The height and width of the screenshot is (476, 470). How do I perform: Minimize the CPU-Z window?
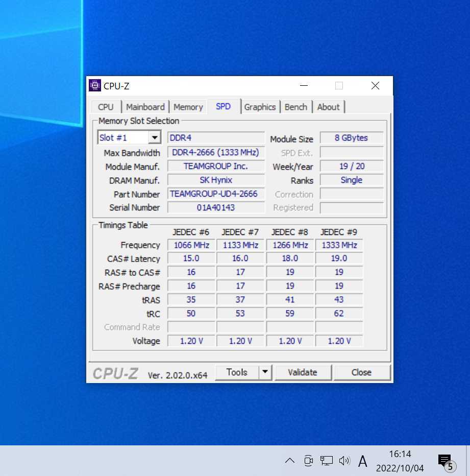click(304, 86)
